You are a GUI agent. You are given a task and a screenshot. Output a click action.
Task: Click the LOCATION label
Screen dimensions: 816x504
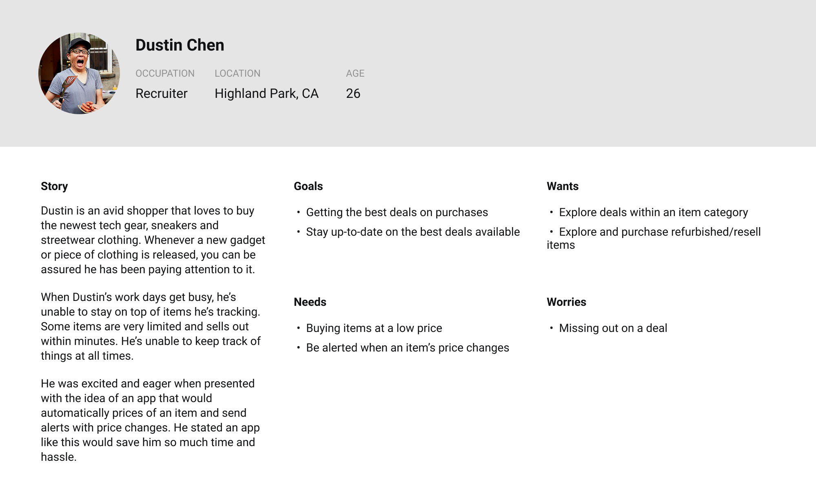tap(237, 73)
